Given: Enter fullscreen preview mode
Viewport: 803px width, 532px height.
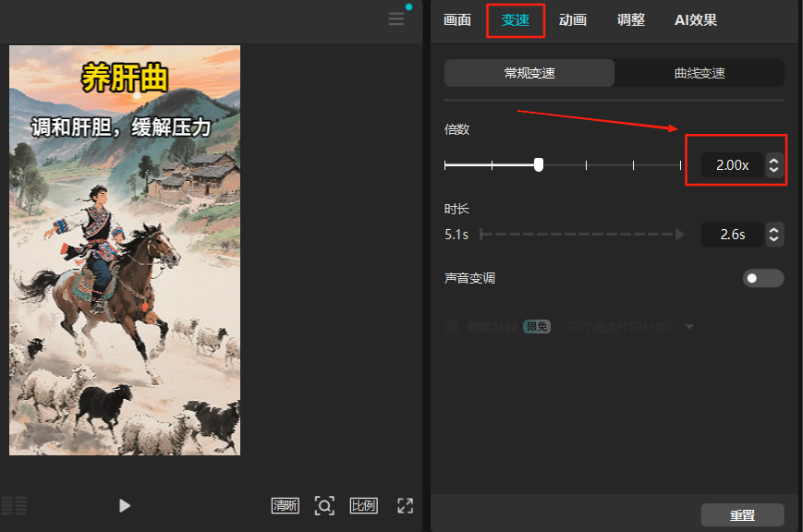Looking at the screenshot, I should coord(405,505).
